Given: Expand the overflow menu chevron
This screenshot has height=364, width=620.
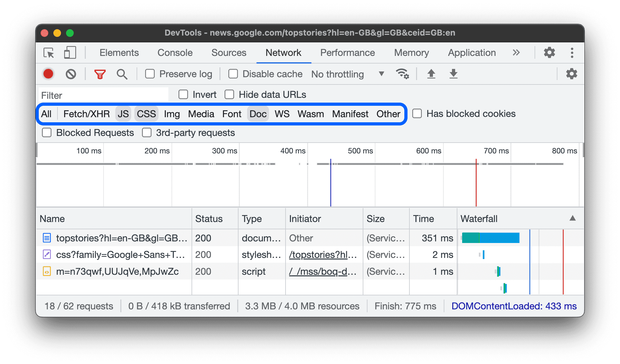Looking at the screenshot, I should 516,53.
